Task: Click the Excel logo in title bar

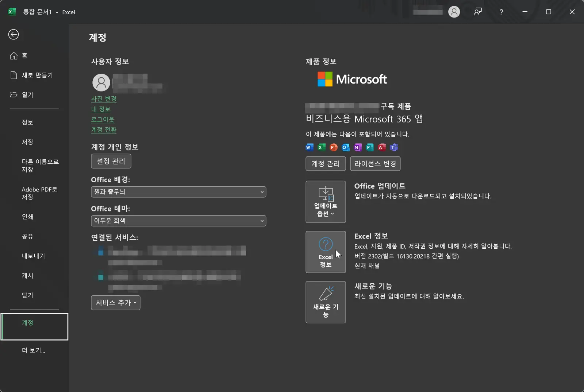Action: pos(12,12)
